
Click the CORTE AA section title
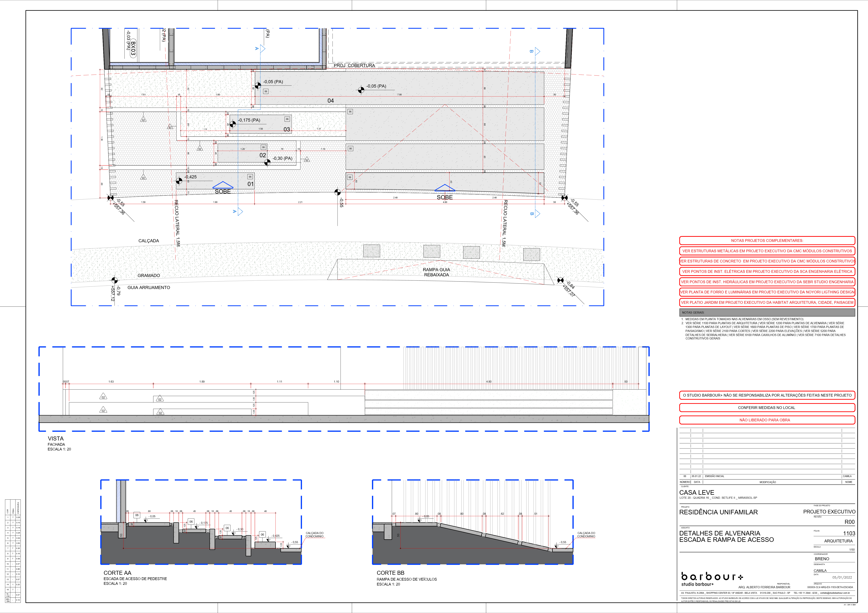(x=118, y=573)
